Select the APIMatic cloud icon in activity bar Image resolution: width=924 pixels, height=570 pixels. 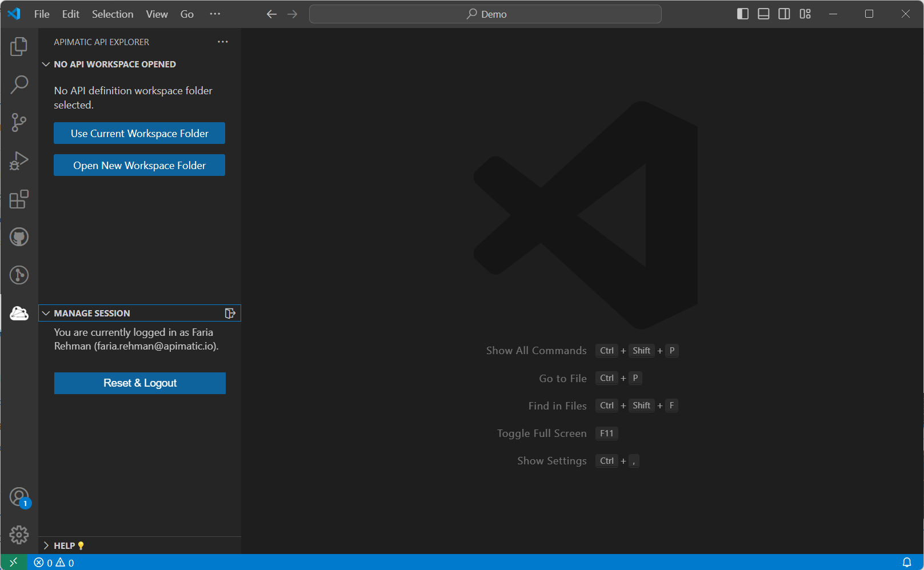(19, 313)
